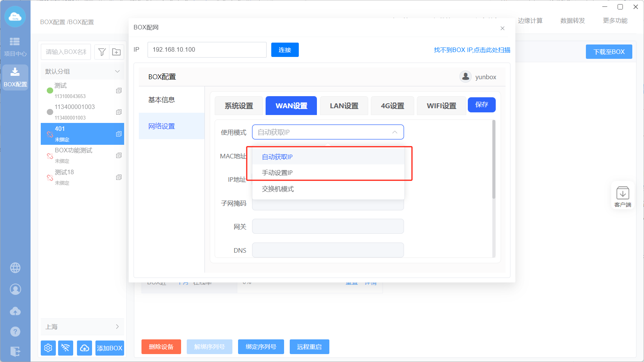The image size is (644, 362).
Task: Click the WiFi scan icon button
Action: [x=66, y=348]
